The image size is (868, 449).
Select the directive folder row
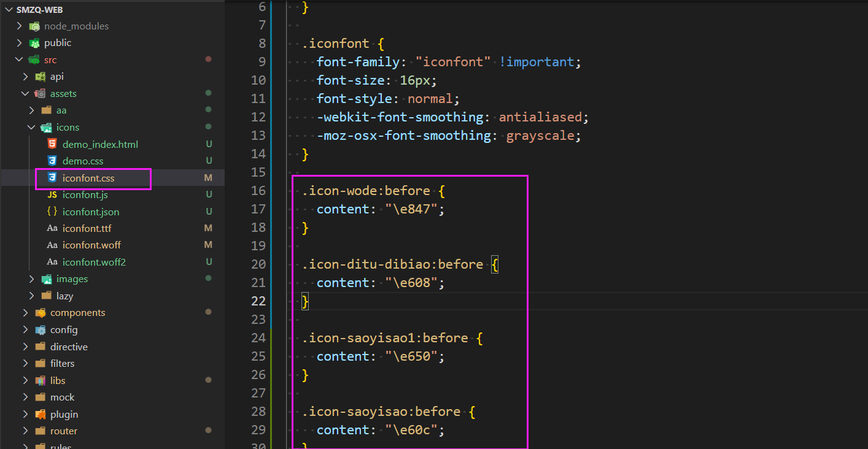[x=112, y=347]
